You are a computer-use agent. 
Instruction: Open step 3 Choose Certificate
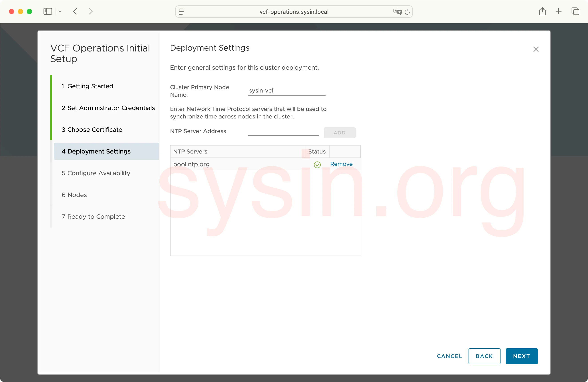pyautogui.click(x=92, y=129)
